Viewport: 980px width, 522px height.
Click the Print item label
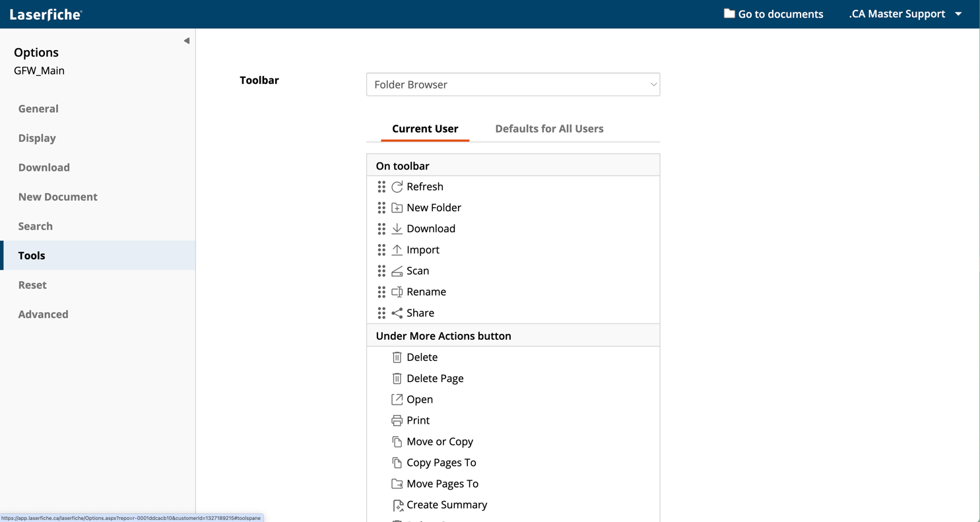[418, 420]
